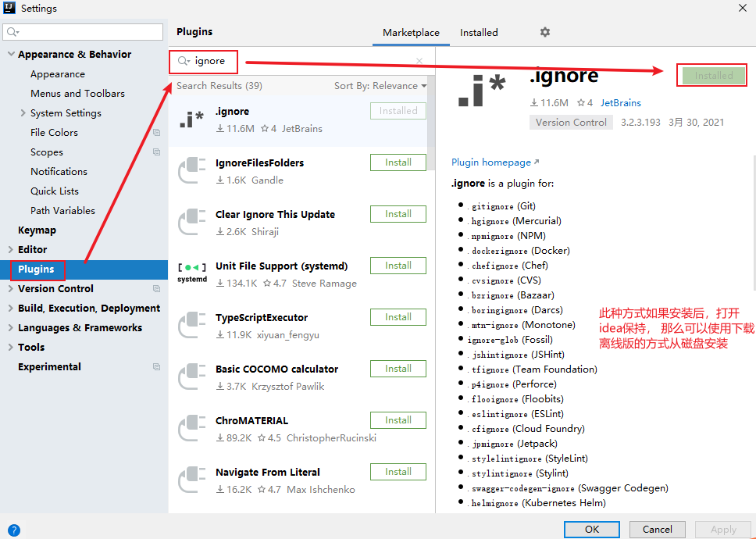This screenshot has height=539, width=756.
Task: Open Path Variables settings
Action: point(62,210)
